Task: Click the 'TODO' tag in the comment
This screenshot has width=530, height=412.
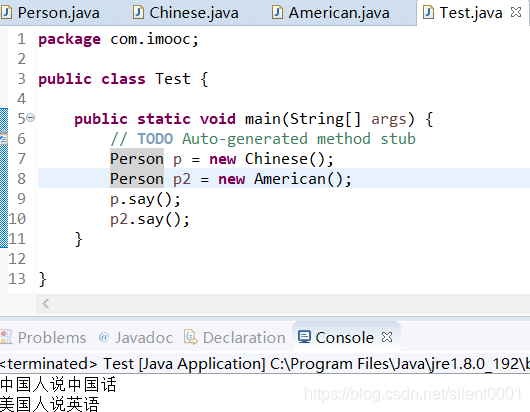Action: (x=155, y=139)
